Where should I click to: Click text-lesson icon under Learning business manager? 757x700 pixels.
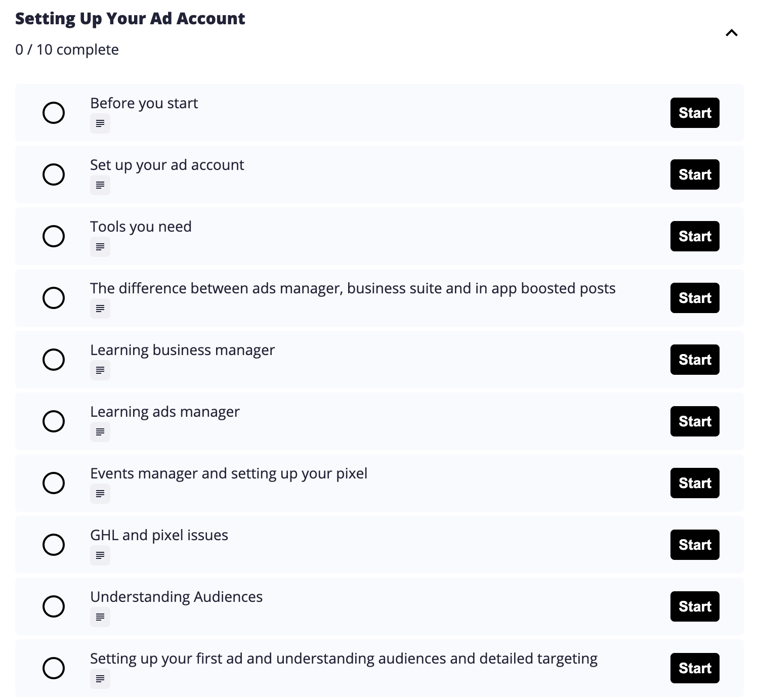pos(100,370)
